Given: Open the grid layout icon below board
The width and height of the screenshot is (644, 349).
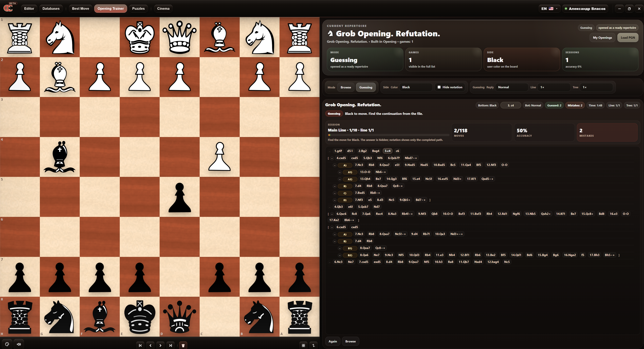Looking at the screenshot, I should point(303,345).
